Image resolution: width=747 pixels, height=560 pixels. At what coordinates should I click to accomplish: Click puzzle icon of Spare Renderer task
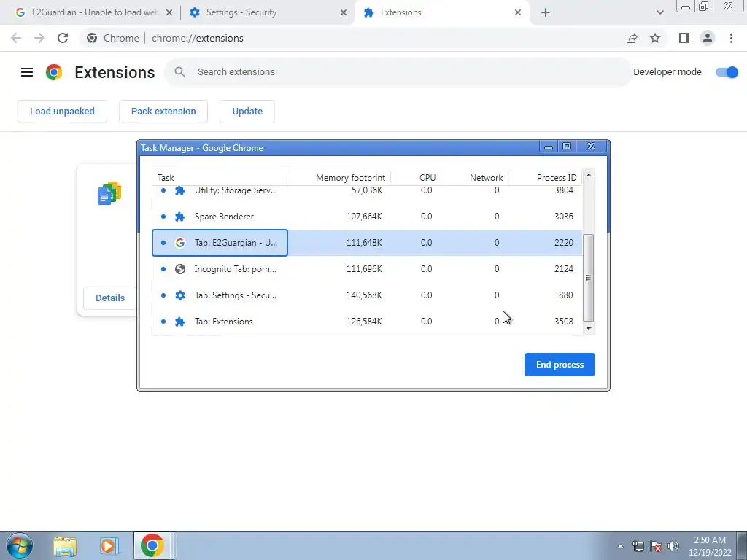[179, 216]
